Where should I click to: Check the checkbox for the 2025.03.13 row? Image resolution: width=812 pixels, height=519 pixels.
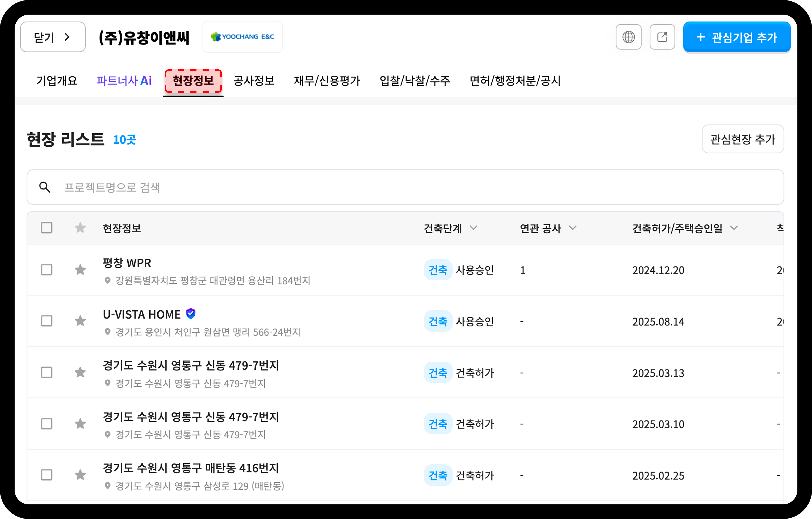(46, 372)
